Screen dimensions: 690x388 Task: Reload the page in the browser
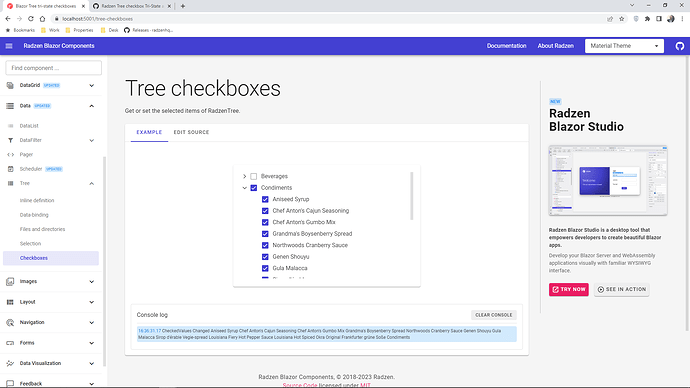pos(31,19)
